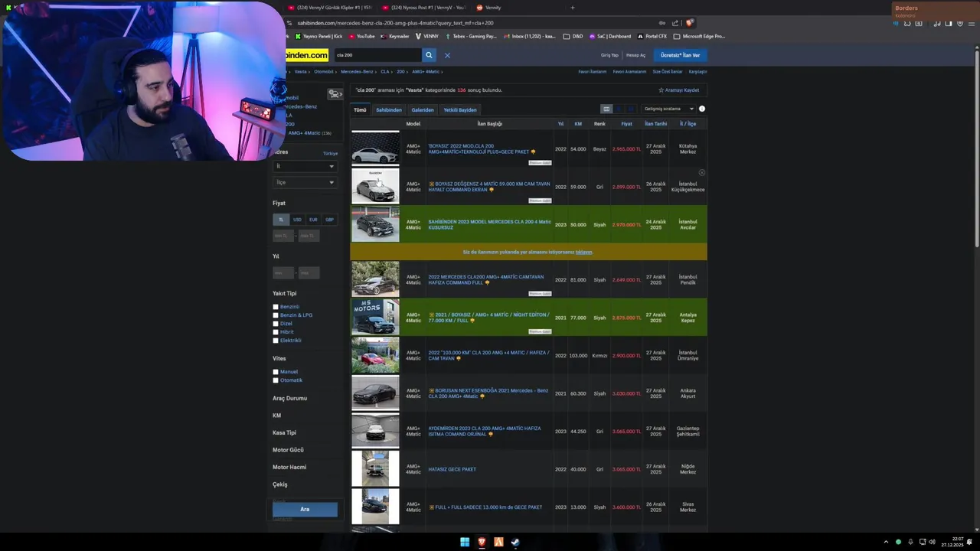Click the Mercedes-Benz breadcrumb link
The width and height of the screenshot is (980, 551).
pyautogui.click(x=357, y=71)
